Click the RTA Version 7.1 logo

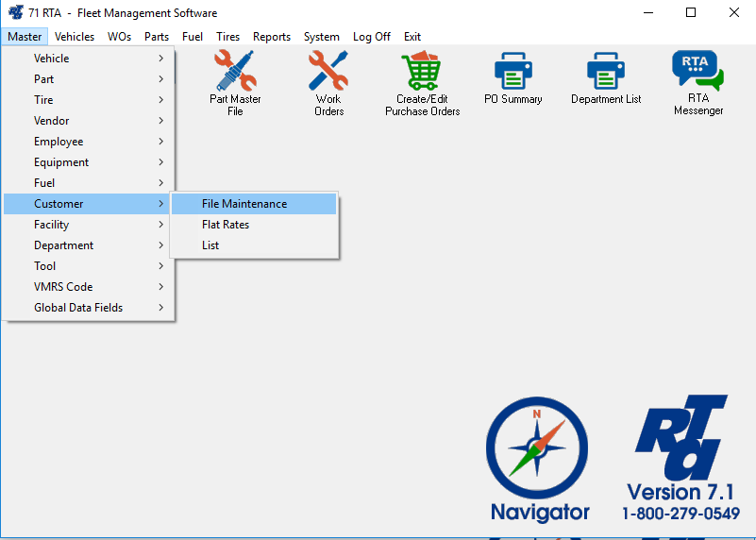[681, 444]
